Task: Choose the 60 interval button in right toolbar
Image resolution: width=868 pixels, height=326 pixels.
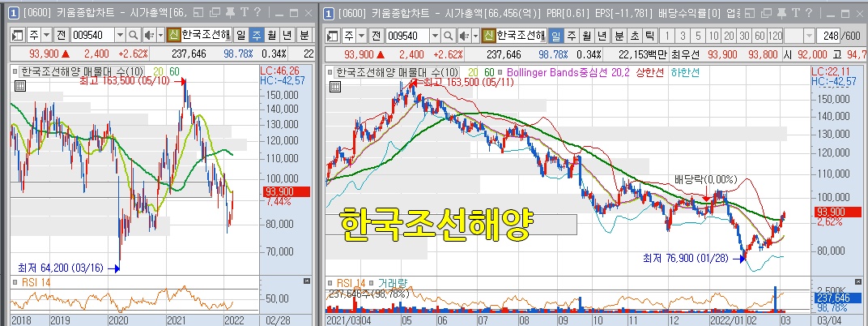Action: (760, 36)
